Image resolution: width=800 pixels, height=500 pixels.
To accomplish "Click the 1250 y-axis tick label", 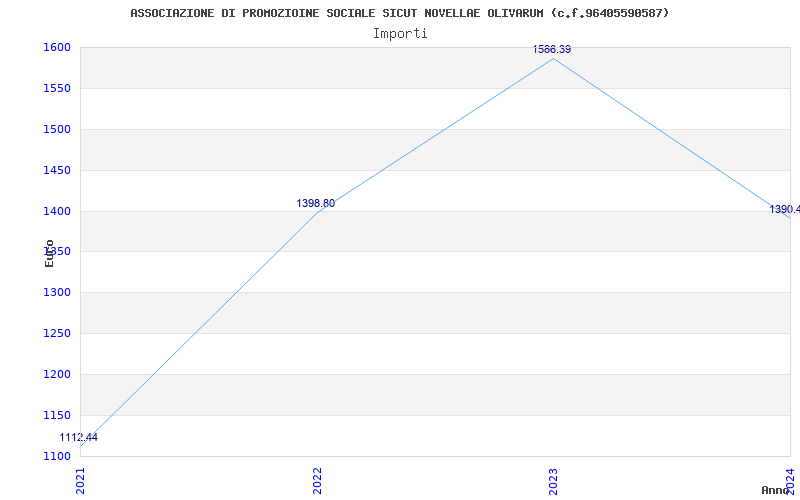I will point(57,333).
